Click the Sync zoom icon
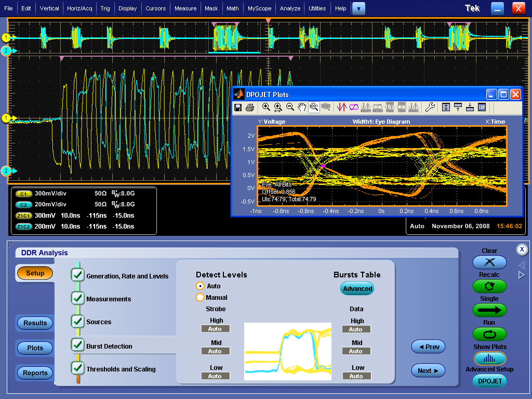Viewport: 532px width, 399px height. tap(326, 107)
